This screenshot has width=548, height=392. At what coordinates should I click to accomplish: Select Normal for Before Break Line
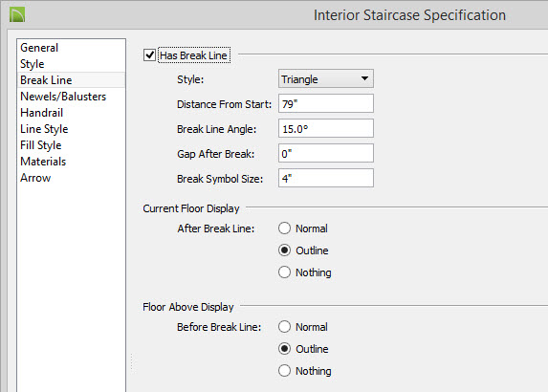(284, 327)
